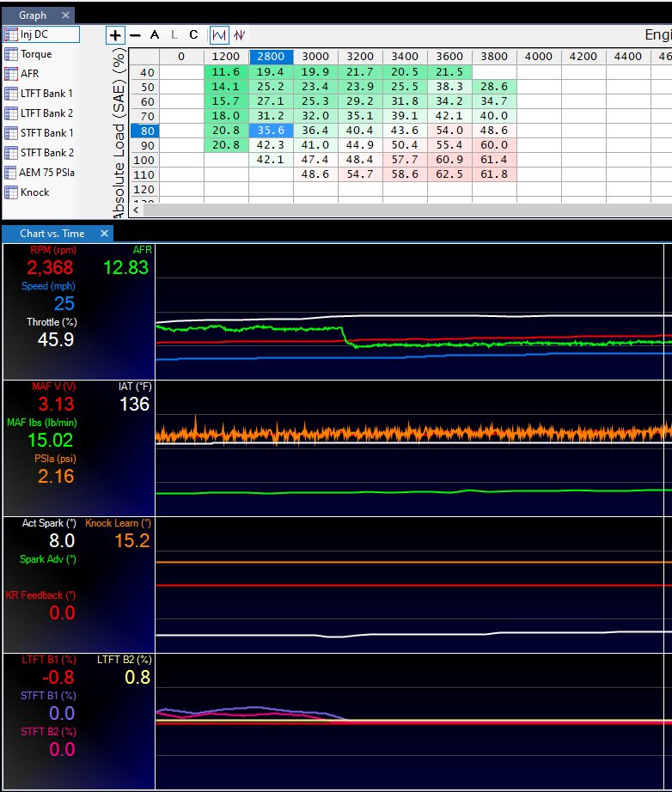Click the minus remove-graph toolbar button
This screenshot has height=792, width=672.
click(135, 35)
